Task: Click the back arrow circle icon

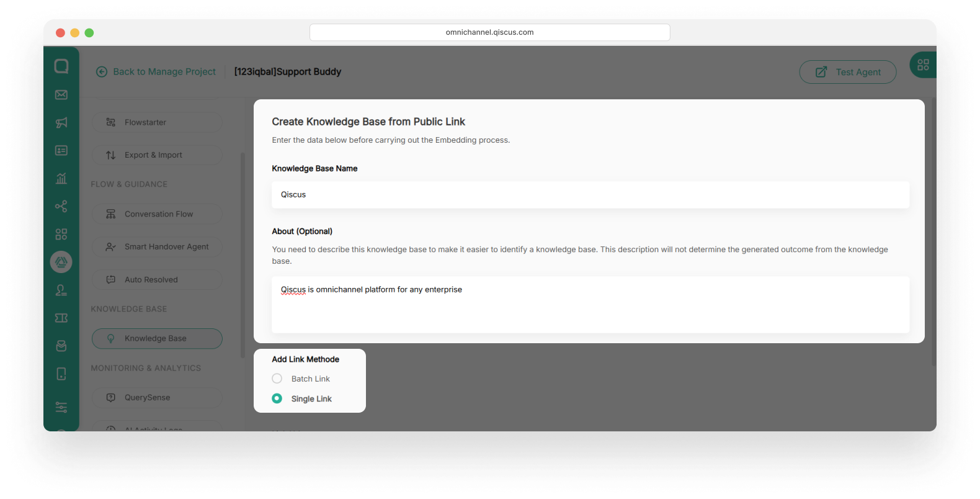Action: pyautogui.click(x=102, y=72)
